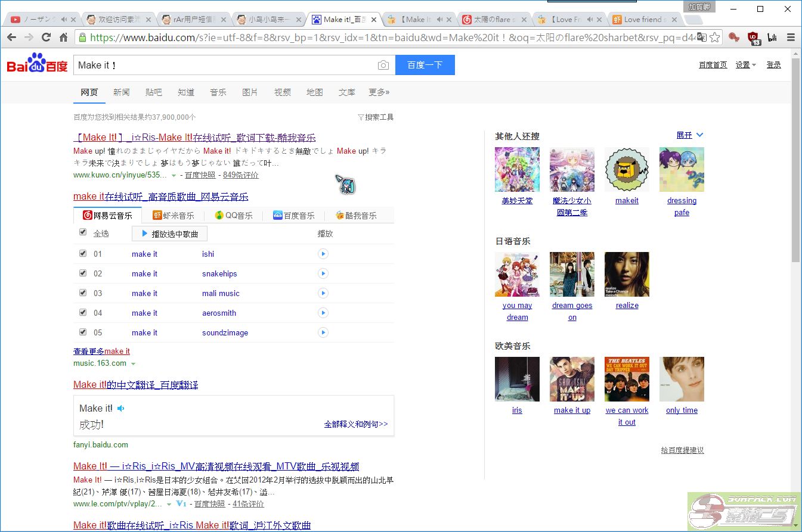Open the uBlock Origin extension icon
This screenshot has width=802, height=532.
point(754,38)
